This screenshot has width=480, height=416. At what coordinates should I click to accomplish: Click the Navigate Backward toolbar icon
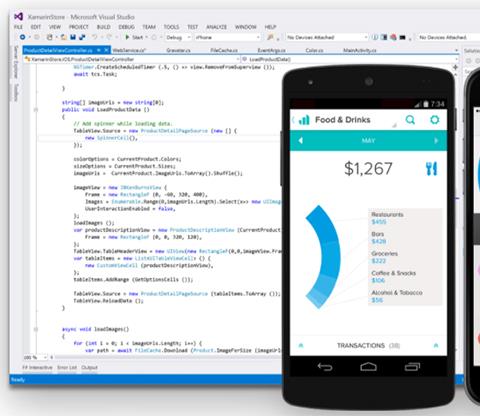(x=23, y=37)
